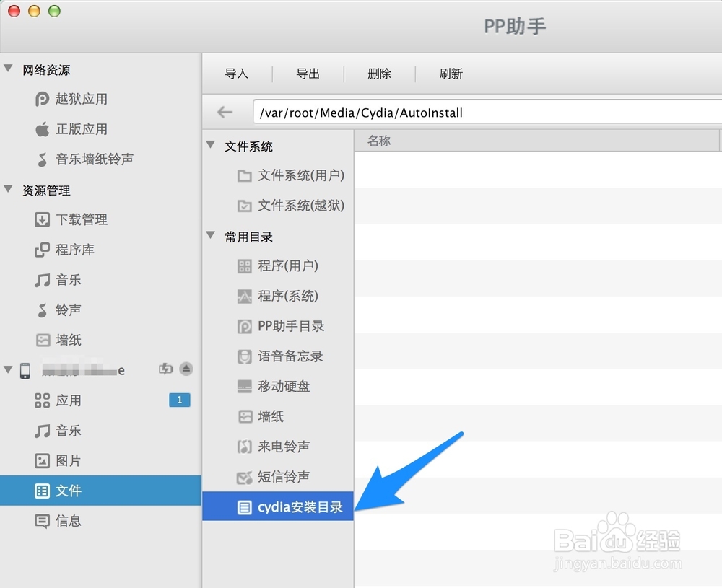Viewport: 722px width, 588px height.
Task: Open the device 图片 icon
Action: coord(42,460)
